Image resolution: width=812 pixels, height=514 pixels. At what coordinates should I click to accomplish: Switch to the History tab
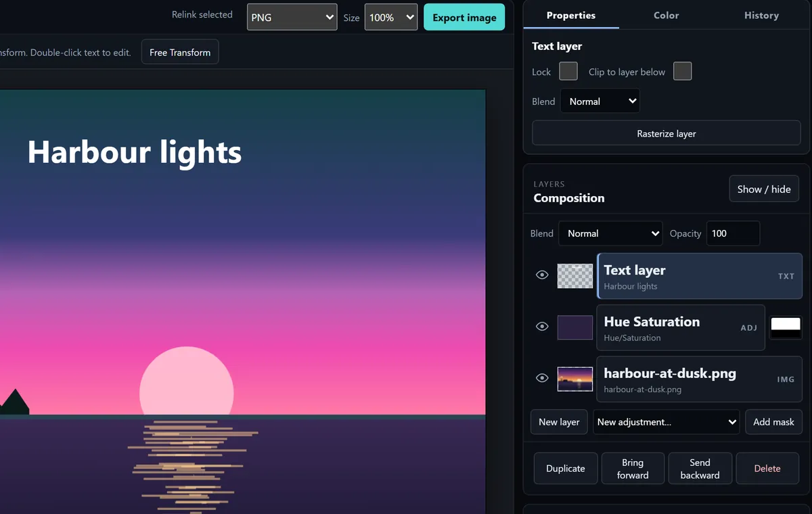(761, 15)
